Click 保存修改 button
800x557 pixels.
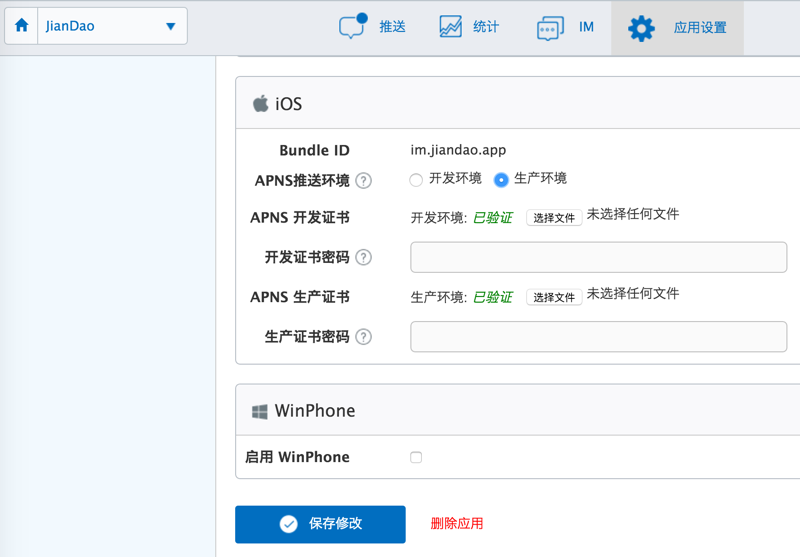320,524
